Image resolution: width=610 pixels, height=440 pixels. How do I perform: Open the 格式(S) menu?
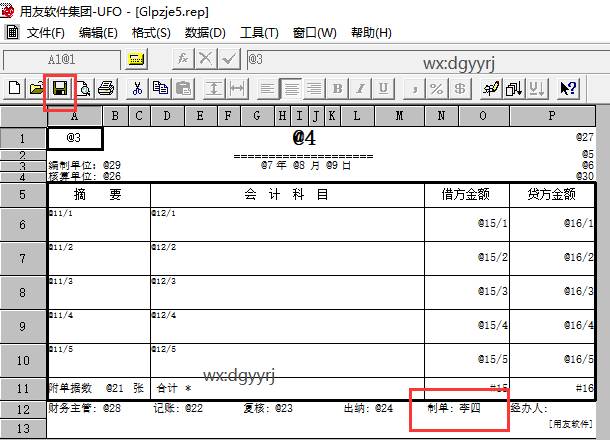pos(151,33)
